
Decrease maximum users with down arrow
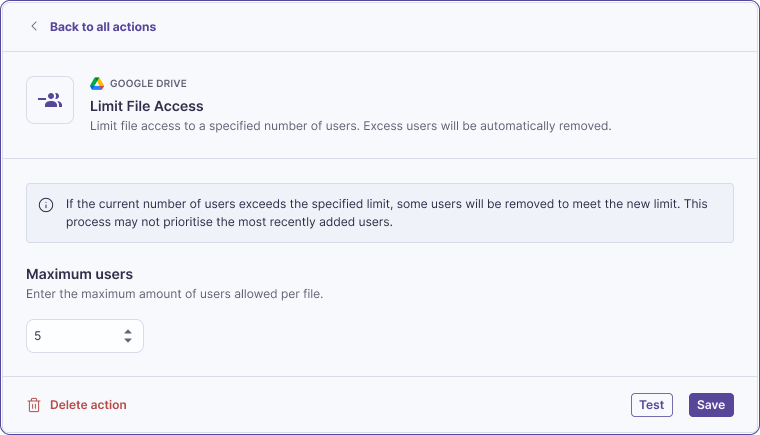coord(128,340)
